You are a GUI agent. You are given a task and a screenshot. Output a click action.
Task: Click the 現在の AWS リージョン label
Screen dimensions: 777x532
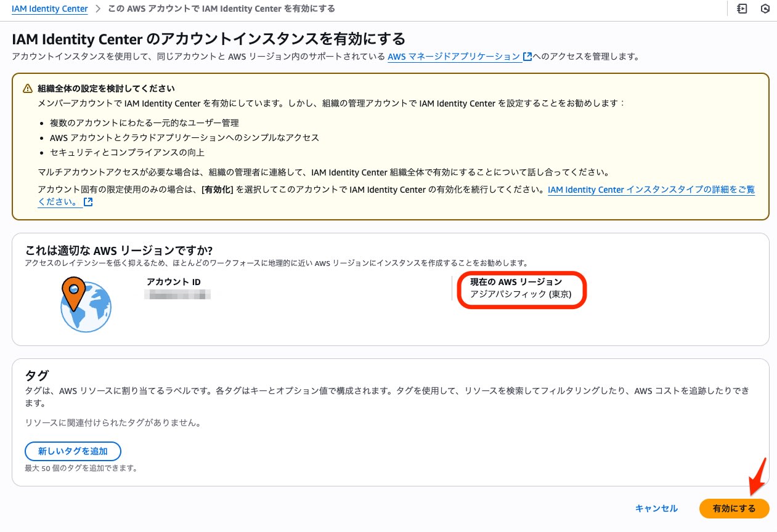point(516,282)
